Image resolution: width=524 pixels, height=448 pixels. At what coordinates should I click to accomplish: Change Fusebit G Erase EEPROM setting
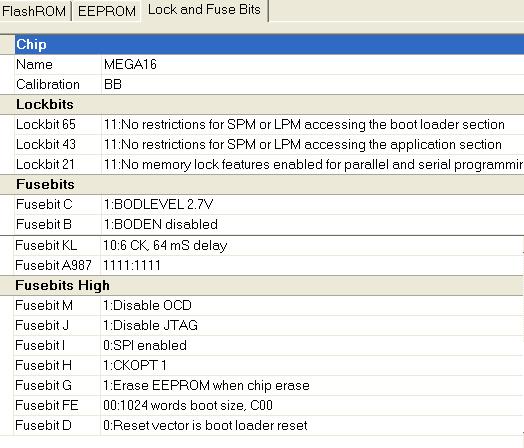(x=311, y=386)
